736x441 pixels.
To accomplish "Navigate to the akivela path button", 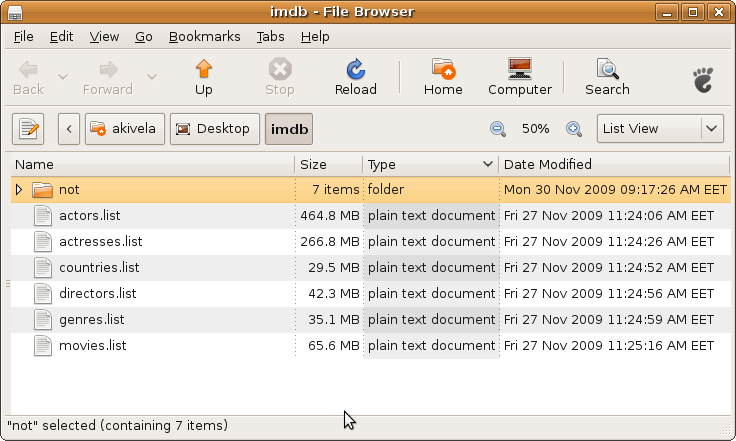I will tap(124, 129).
